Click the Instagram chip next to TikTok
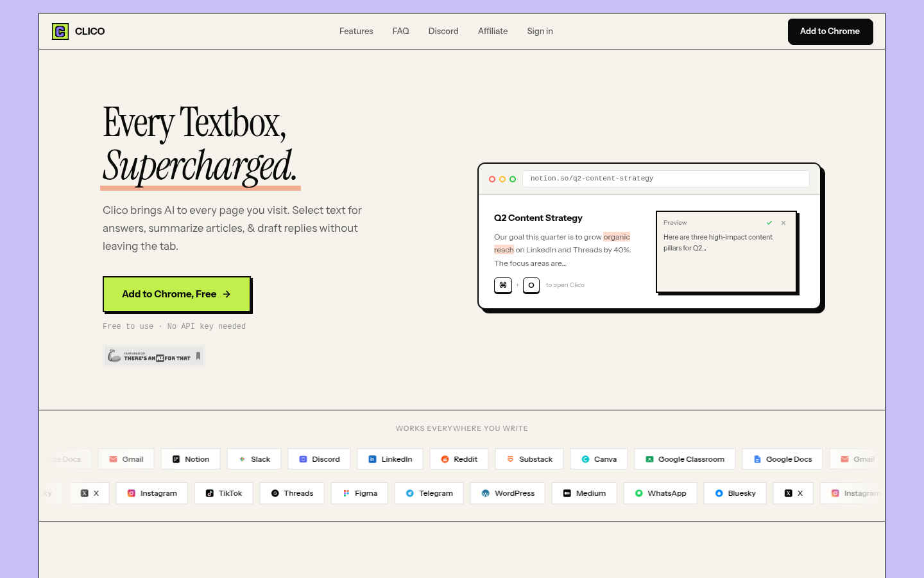The width and height of the screenshot is (924, 578). [151, 493]
